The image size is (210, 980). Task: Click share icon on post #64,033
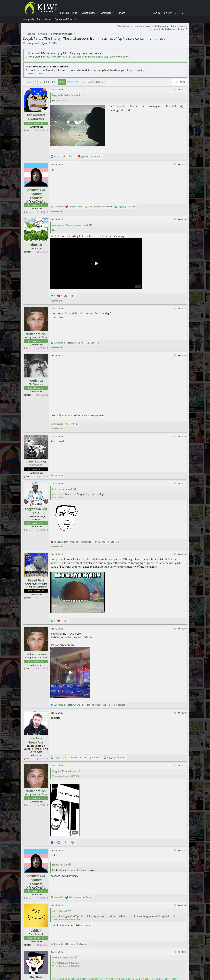coord(175,905)
